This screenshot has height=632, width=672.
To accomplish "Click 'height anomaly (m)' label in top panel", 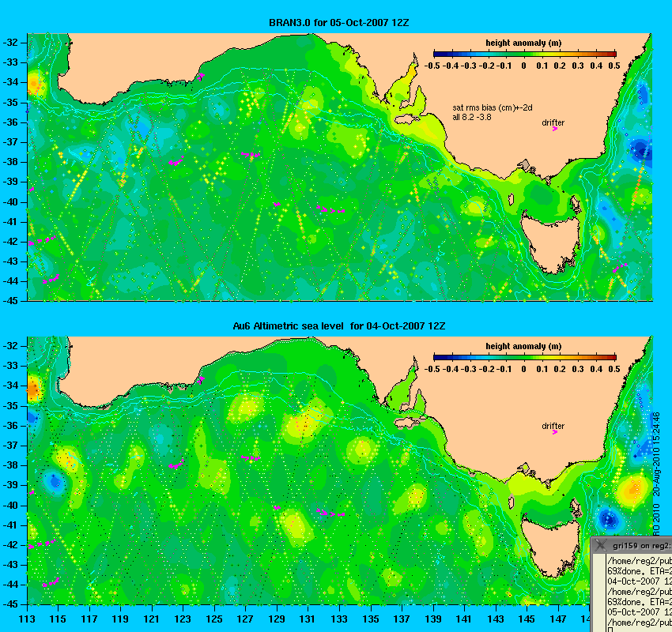I will 523,43.
